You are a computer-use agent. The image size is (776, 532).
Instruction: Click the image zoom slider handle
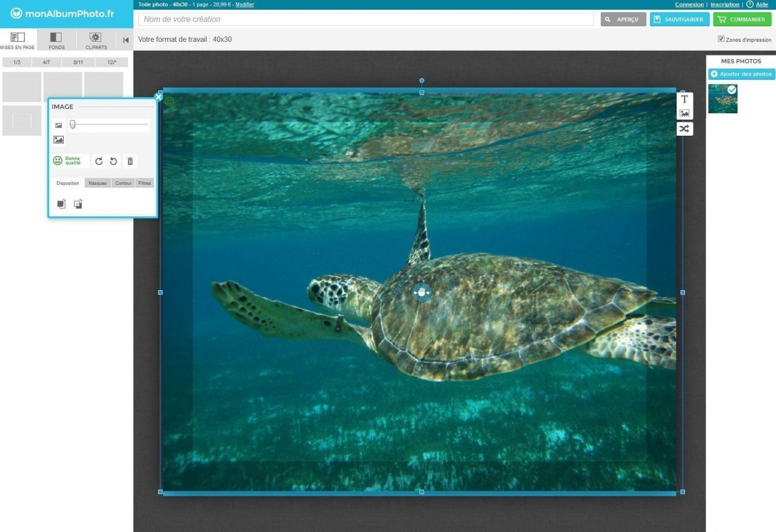click(x=73, y=124)
